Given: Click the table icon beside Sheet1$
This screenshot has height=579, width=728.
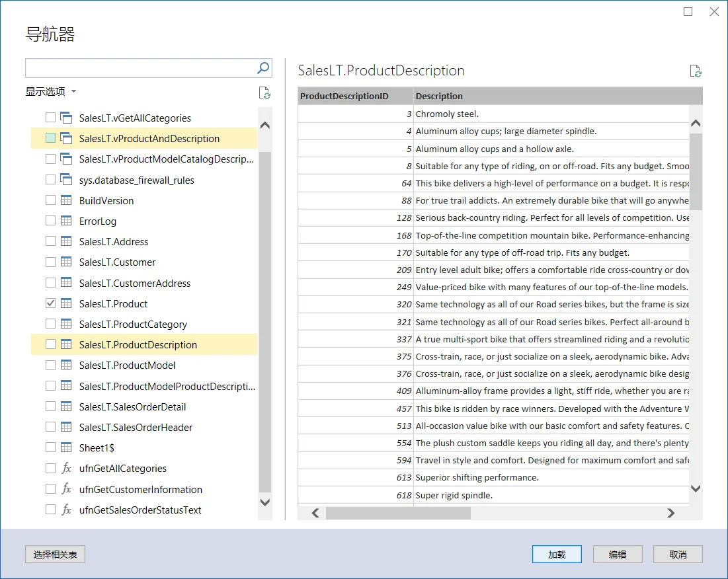Looking at the screenshot, I should point(66,447).
